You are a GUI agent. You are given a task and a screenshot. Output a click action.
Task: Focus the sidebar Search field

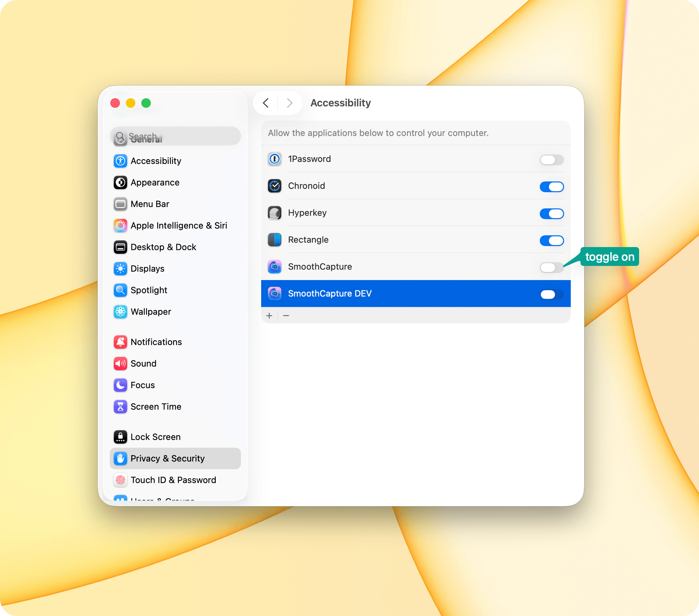click(175, 136)
